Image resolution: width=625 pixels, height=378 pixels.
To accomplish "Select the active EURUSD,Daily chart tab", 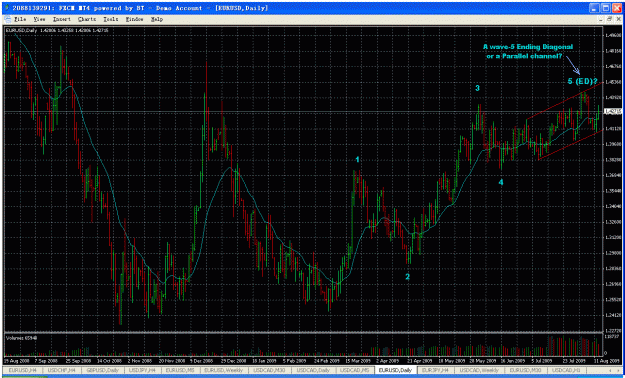I will [x=395, y=370].
